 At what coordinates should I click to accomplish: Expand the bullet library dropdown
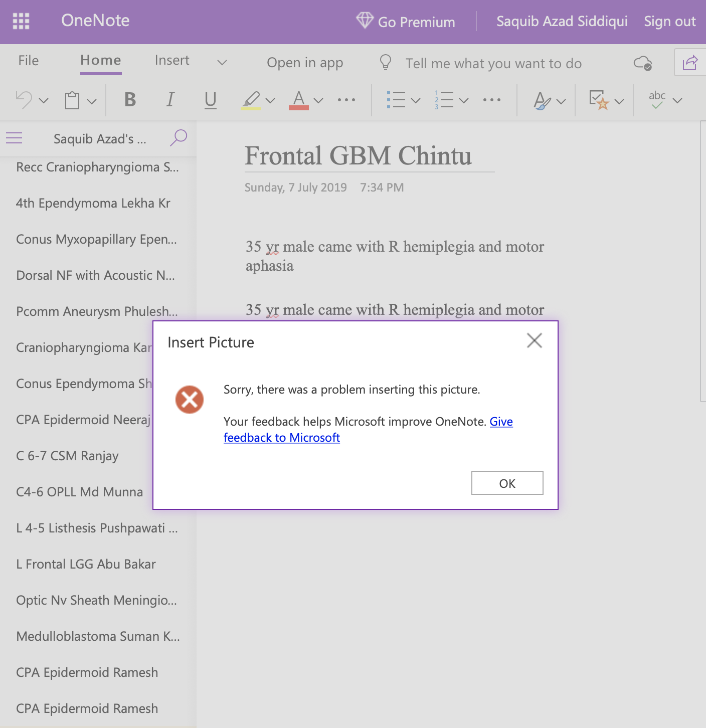[416, 101]
